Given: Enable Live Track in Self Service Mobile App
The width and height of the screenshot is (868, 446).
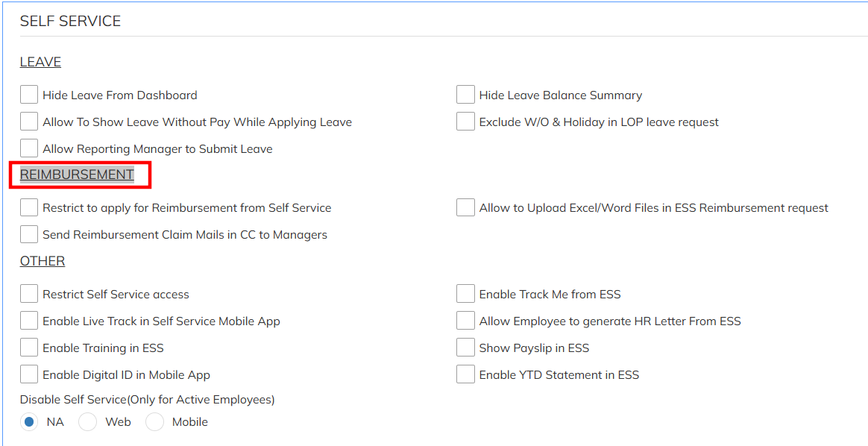Looking at the screenshot, I should [x=29, y=321].
